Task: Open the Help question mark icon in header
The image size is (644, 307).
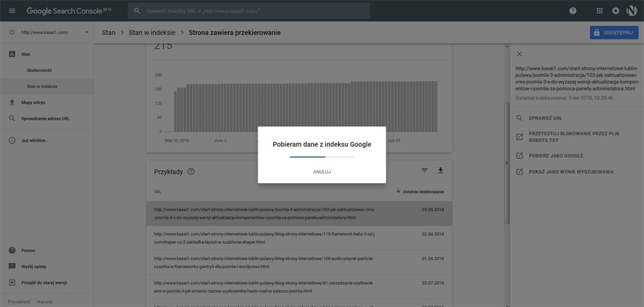Action: point(573,11)
